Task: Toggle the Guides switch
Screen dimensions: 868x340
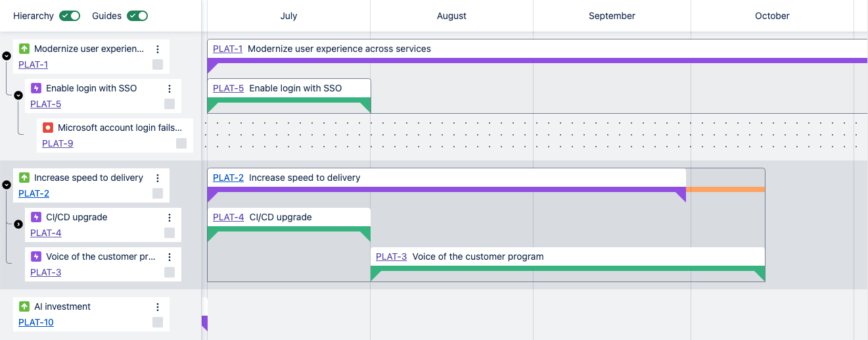Action: click(137, 16)
